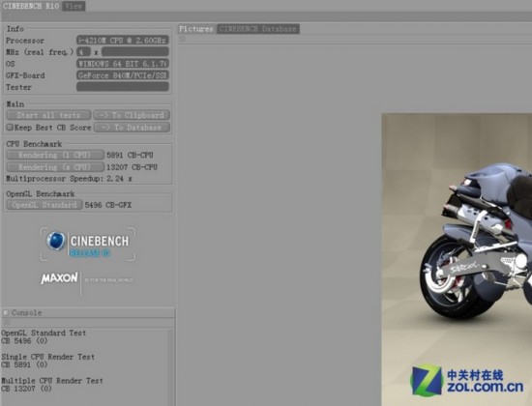532x406 pixels.
Task: Click the To Database button
Action: [132, 128]
